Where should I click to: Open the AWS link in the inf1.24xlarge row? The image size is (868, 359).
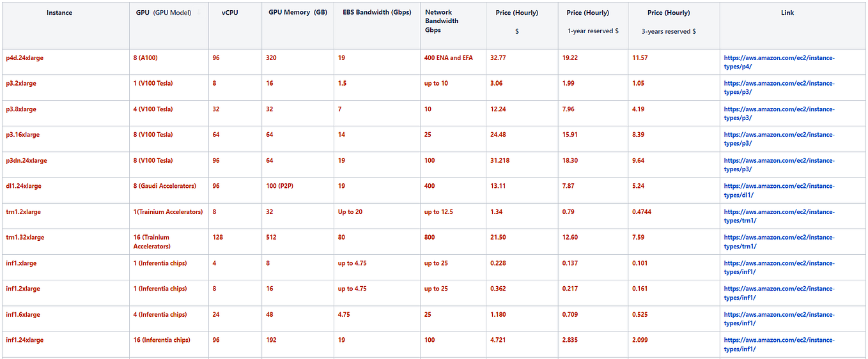tap(779, 344)
